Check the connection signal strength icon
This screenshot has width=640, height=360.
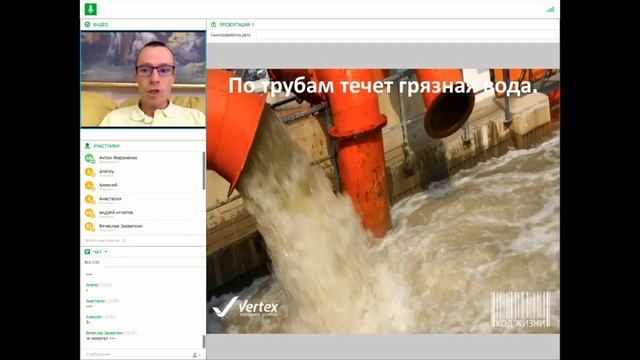550,9
